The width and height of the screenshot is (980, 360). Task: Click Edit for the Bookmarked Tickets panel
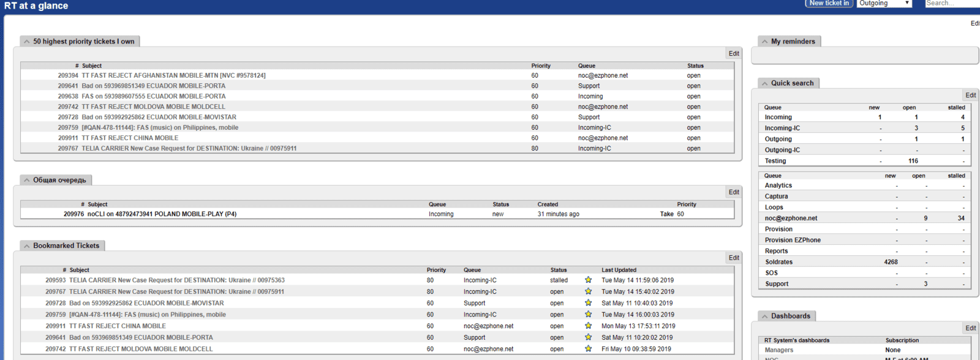(x=734, y=258)
